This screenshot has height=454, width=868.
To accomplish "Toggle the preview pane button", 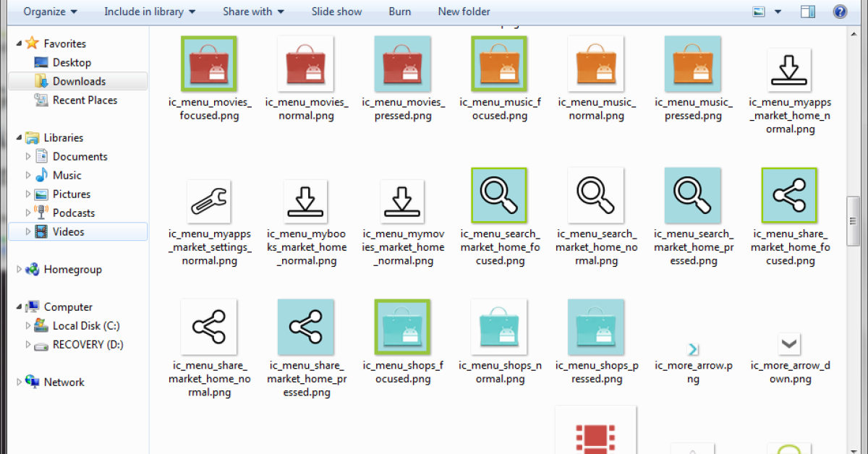I will tap(808, 12).
